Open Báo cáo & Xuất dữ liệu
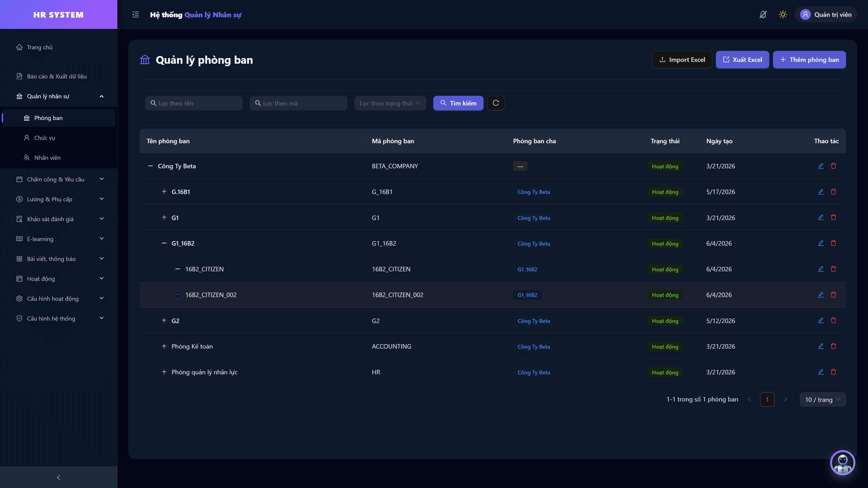The width and height of the screenshot is (868, 488). pyautogui.click(x=59, y=76)
